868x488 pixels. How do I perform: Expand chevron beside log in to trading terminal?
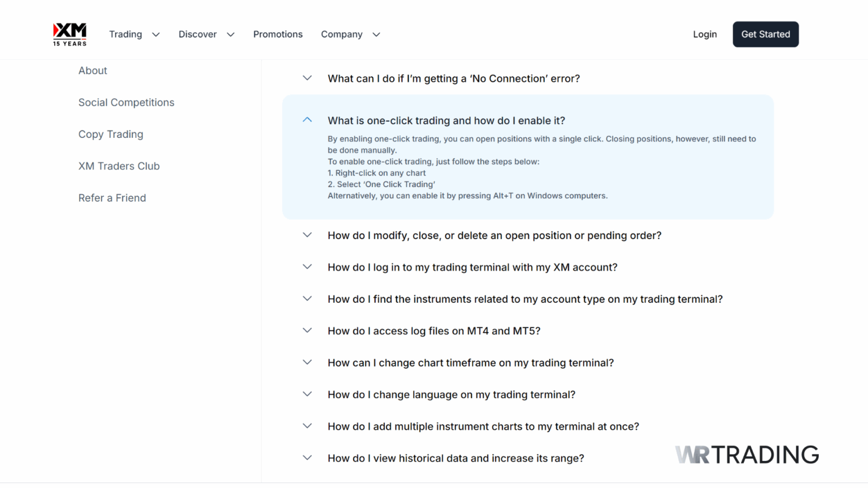[307, 267]
